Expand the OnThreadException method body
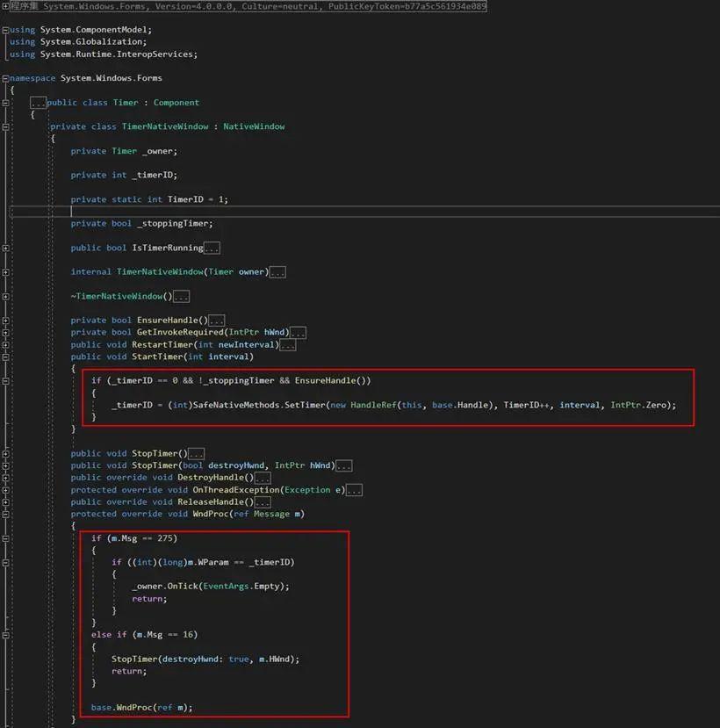 [x=355, y=489]
